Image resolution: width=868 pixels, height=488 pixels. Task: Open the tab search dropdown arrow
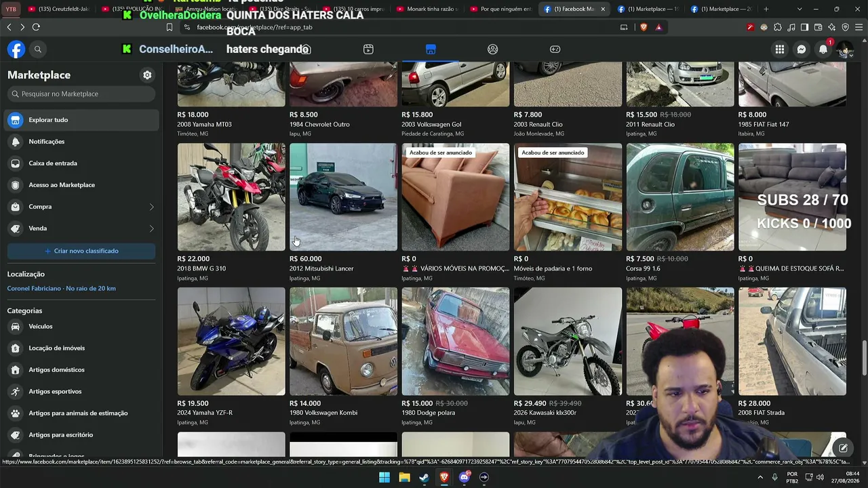pyautogui.click(x=800, y=9)
